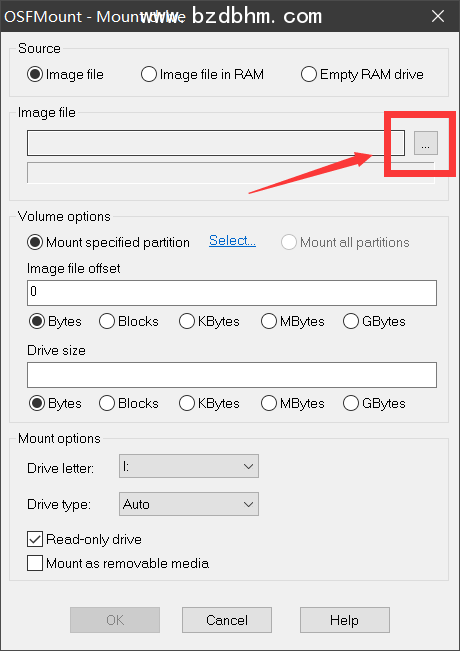Focus the Image file path field
The image size is (460, 651).
[216, 143]
